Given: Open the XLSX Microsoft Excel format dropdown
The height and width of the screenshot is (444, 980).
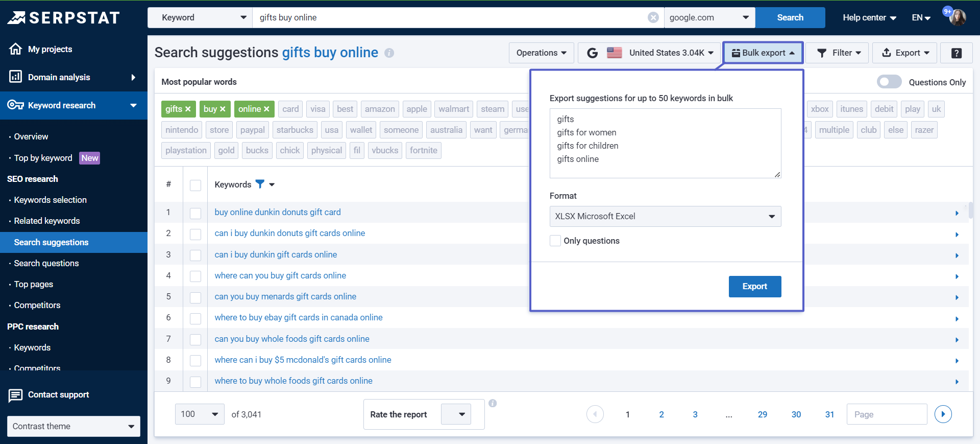Looking at the screenshot, I should click(665, 216).
